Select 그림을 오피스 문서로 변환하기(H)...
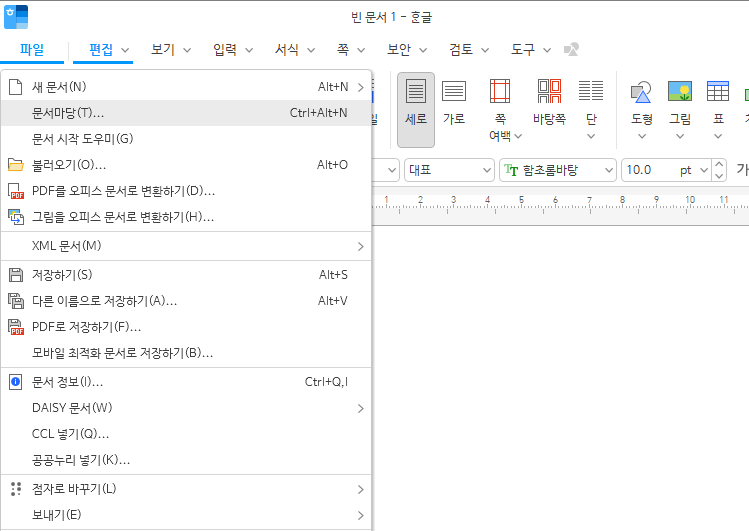 pos(186,217)
